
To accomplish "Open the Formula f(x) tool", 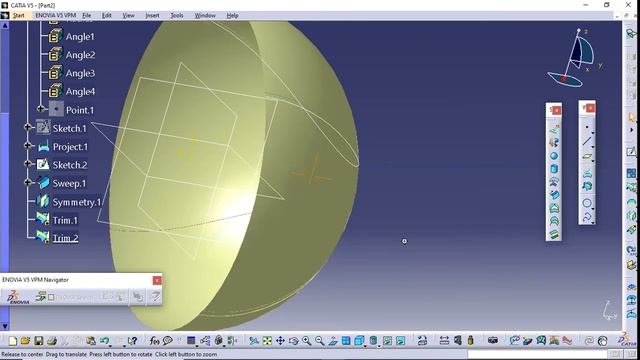I will tap(154, 341).
